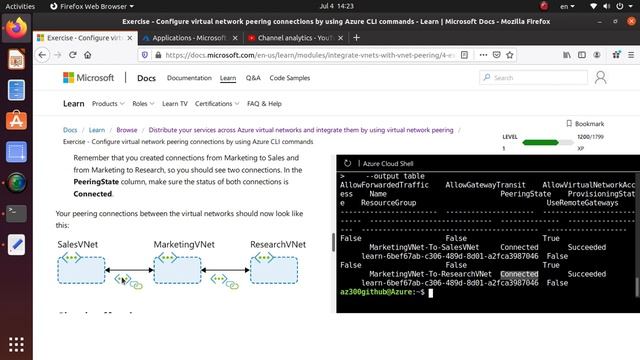Screen dimensions: 640x360
Task: Open the en keyboard language menu
Action: click(567, 6)
